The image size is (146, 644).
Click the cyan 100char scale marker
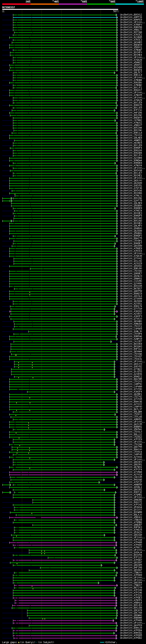pyautogui.click(x=102, y=642)
